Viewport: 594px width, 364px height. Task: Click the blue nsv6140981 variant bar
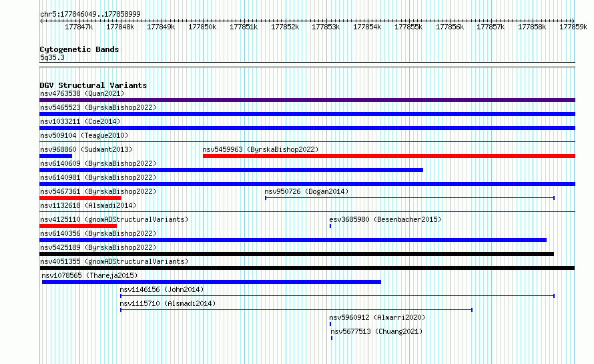tap(307, 184)
